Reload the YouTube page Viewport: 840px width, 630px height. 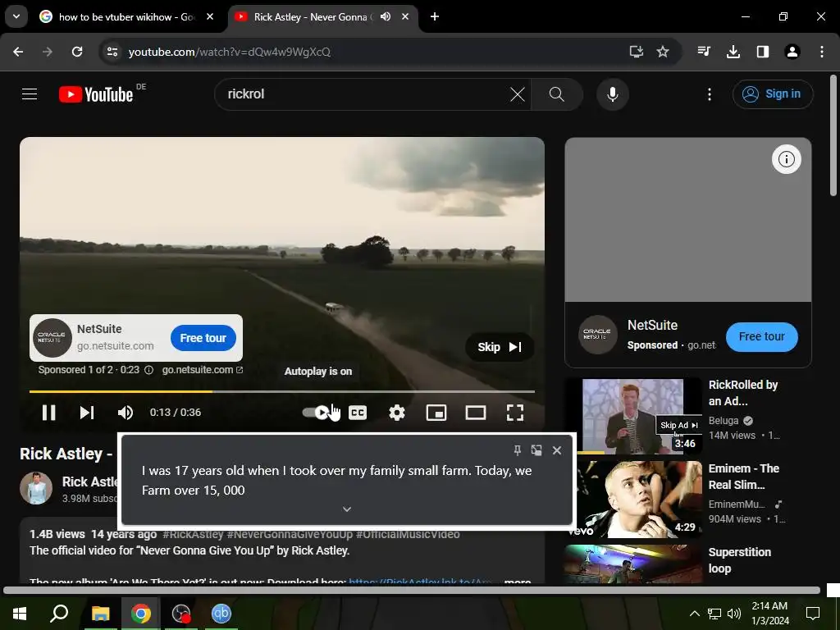pyautogui.click(x=77, y=52)
